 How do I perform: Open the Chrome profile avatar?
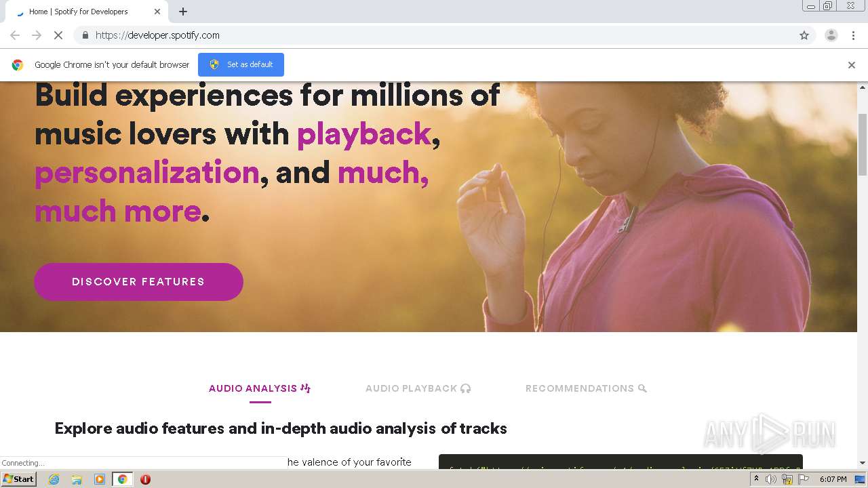tap(831, 35)
